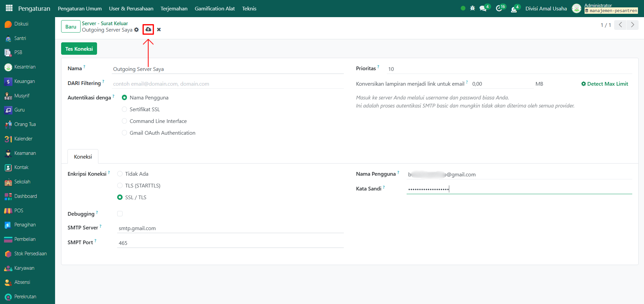This screenshot has height=304, width=644.
Task: Open the activities clock icon
Action: [499, 9]
